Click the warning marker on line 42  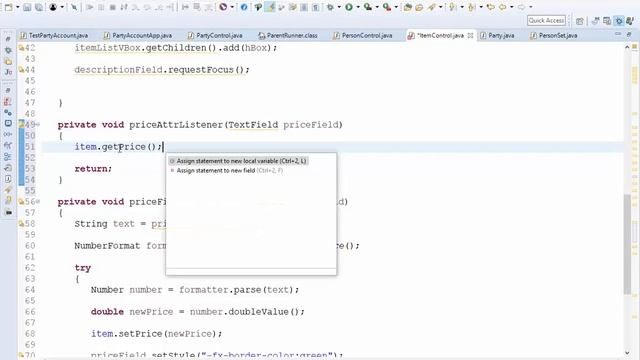click(x=21, y=48)
